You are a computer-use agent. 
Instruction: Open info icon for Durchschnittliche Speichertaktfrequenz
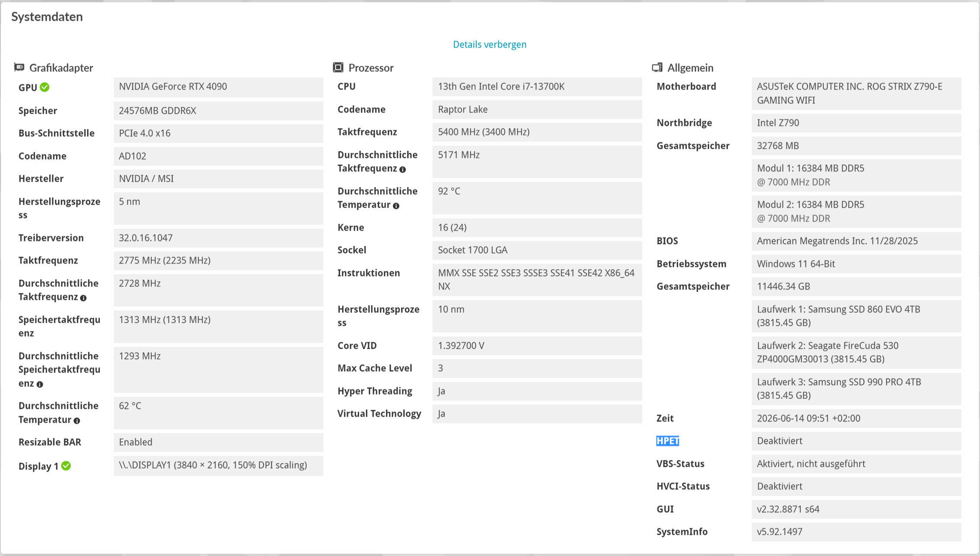click(x=40, y=384)
